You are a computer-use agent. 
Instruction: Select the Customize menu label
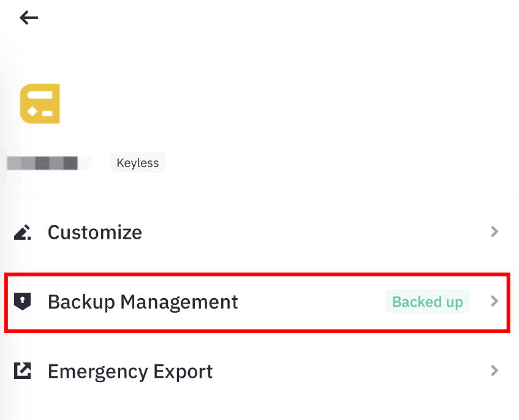coord(95,233)
